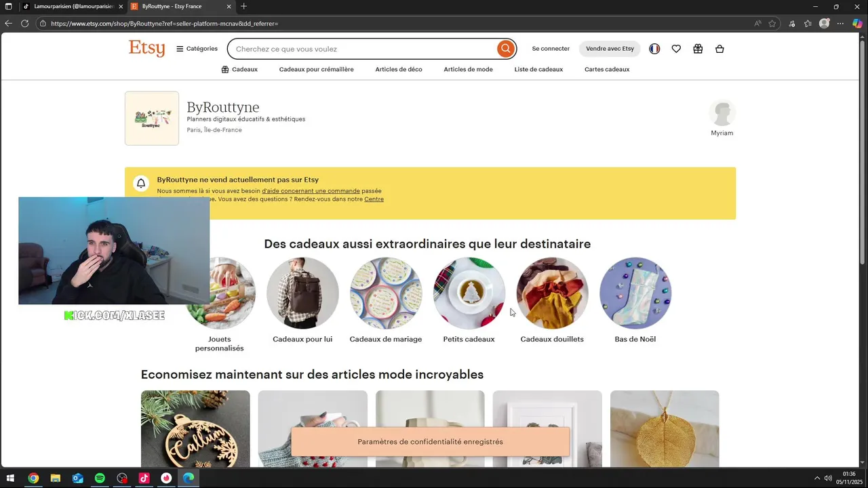This screenshot has height=488, width=868.
Task: Click the Myriam owner avatar
Action: (x=722, y=113)
